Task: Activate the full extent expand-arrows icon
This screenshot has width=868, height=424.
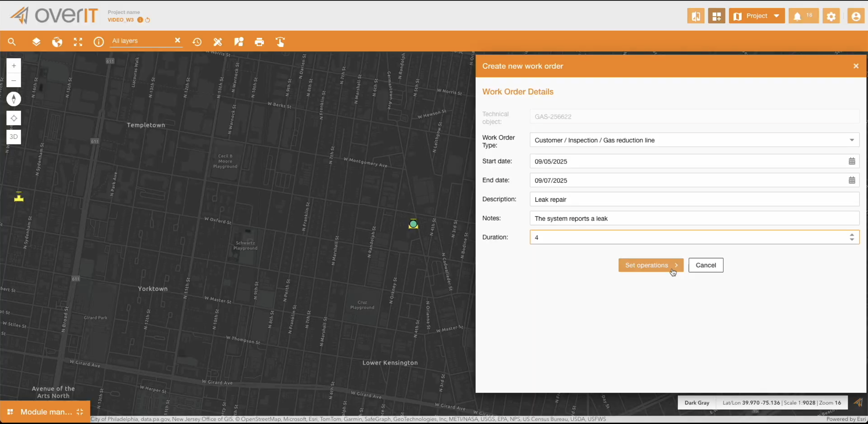Action: pyautogui.click(x=78, y=42)
